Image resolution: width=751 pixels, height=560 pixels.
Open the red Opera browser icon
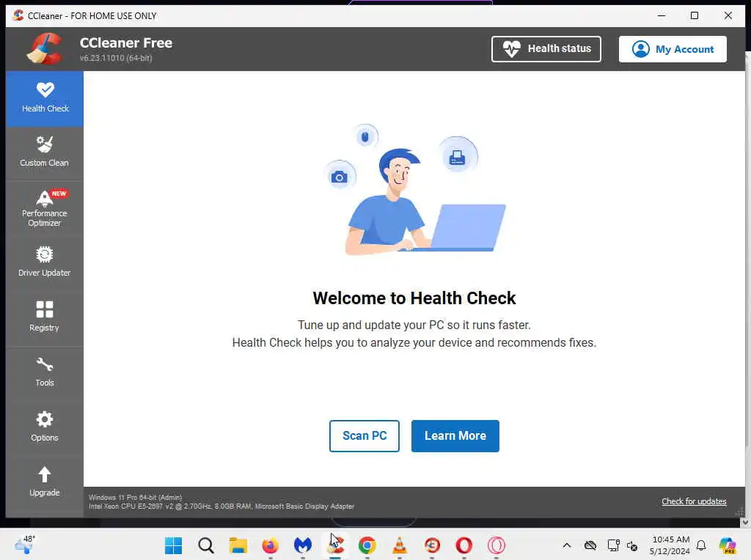464,545
